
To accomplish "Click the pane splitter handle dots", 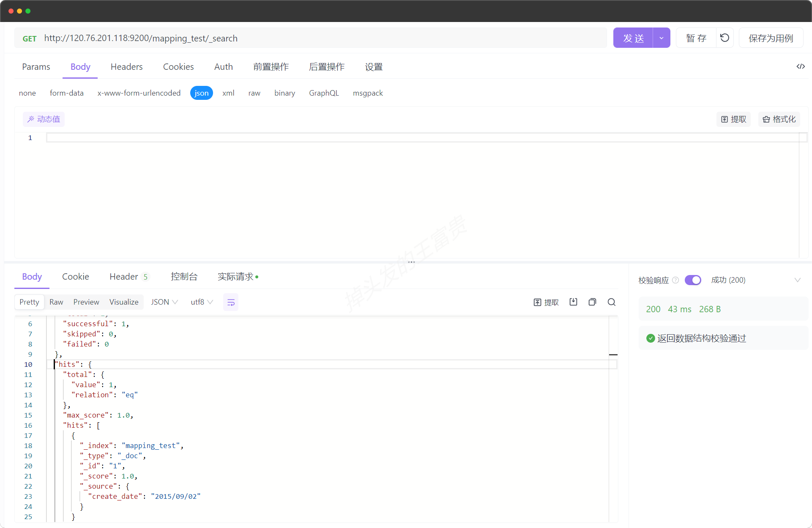I will (x=411, y=262).
